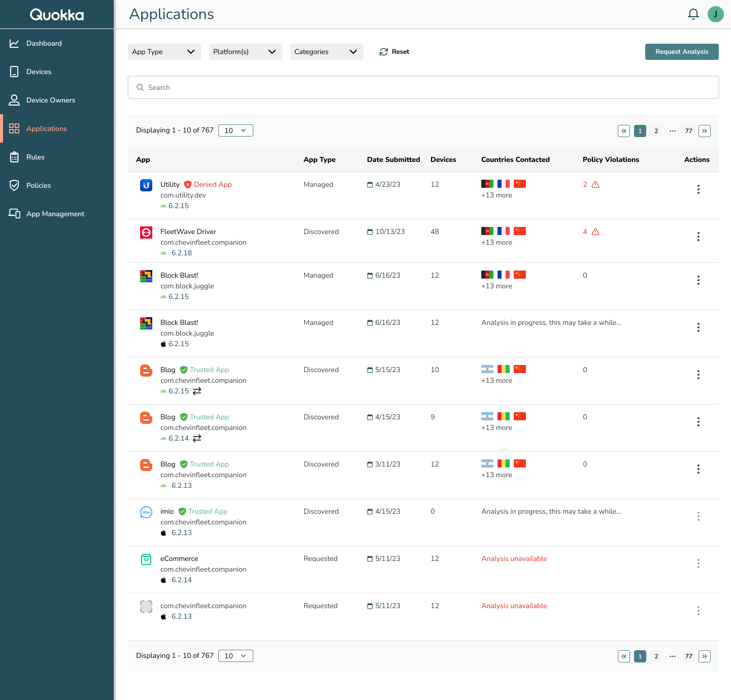Click the Utility app icon
The height and width of the screenshot is (700, 731).
pos(146,185)
